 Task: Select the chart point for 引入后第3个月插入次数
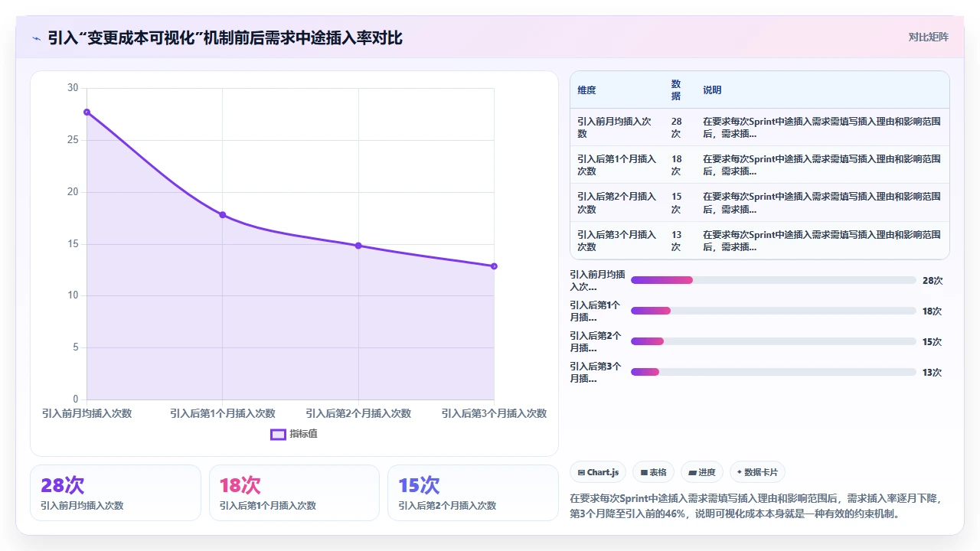coord(494,266)
